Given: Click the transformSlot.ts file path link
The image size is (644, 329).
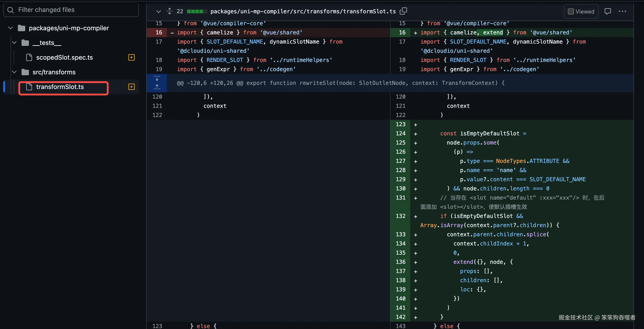Looking at the screenshot, I should [x=303, y=11].
